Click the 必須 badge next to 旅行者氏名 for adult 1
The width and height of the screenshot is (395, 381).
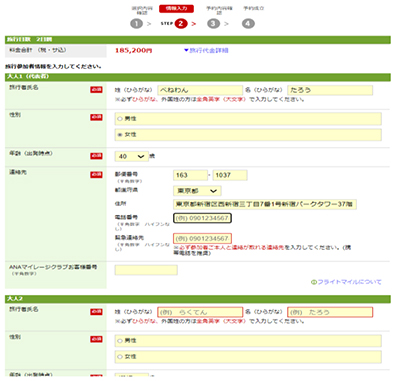(x=96, y=90)
